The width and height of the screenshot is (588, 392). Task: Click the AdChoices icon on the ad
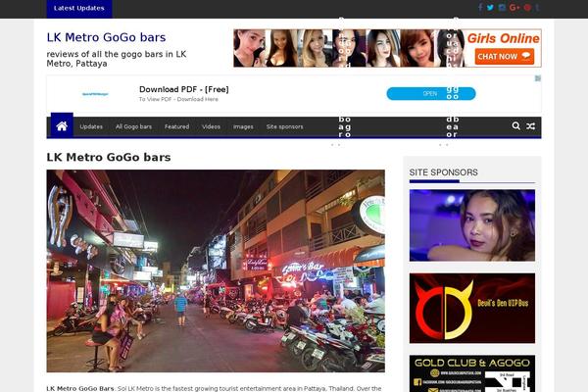click(x=538, y=78)
